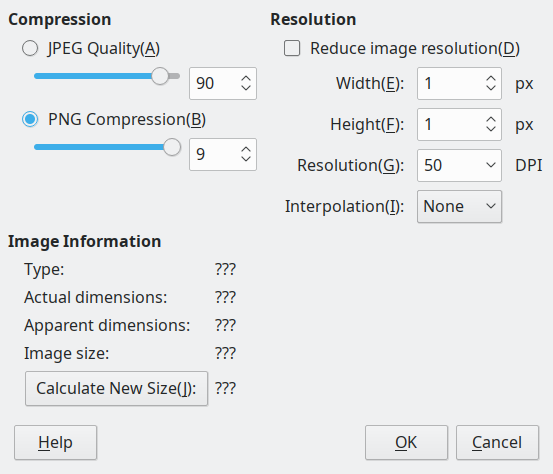
Task: Open the Resolution DPI dropdown
Action: (x=459, y=165)
